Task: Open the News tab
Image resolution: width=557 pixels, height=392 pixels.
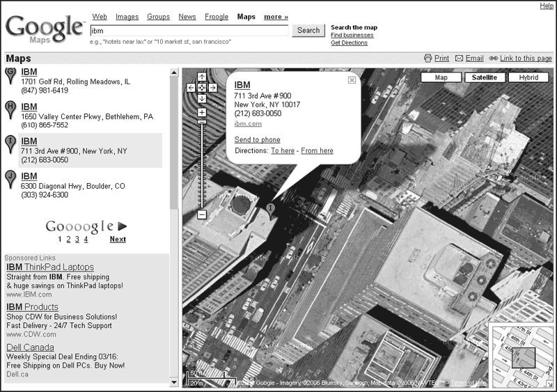Action: [187, 17]
